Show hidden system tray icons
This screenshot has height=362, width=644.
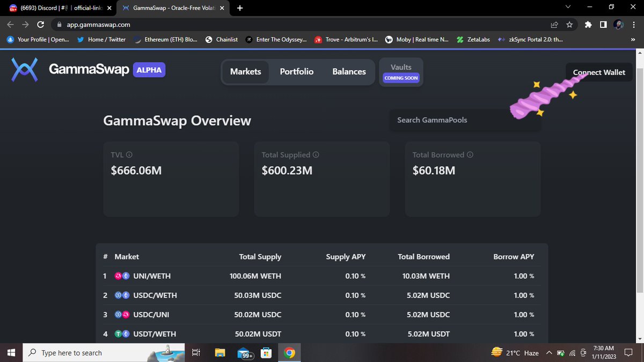pos(549,352)
